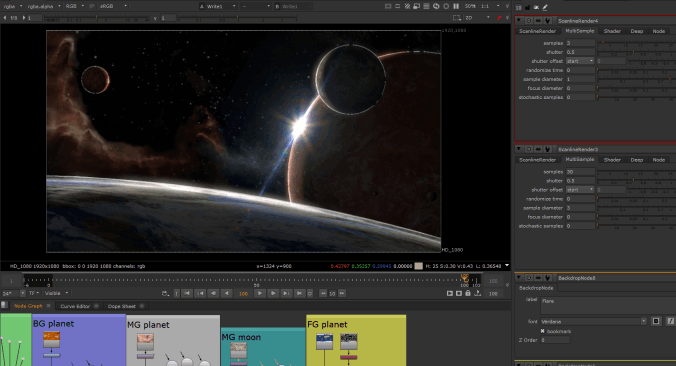Open the export icon beside frame 100 field
676x366 pixels.
pos(477,293)
